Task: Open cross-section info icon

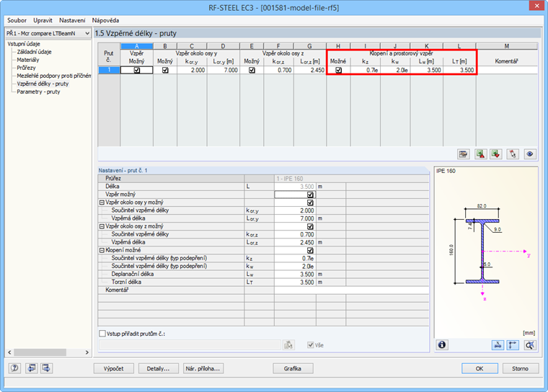Action: (x=442, y=345)
